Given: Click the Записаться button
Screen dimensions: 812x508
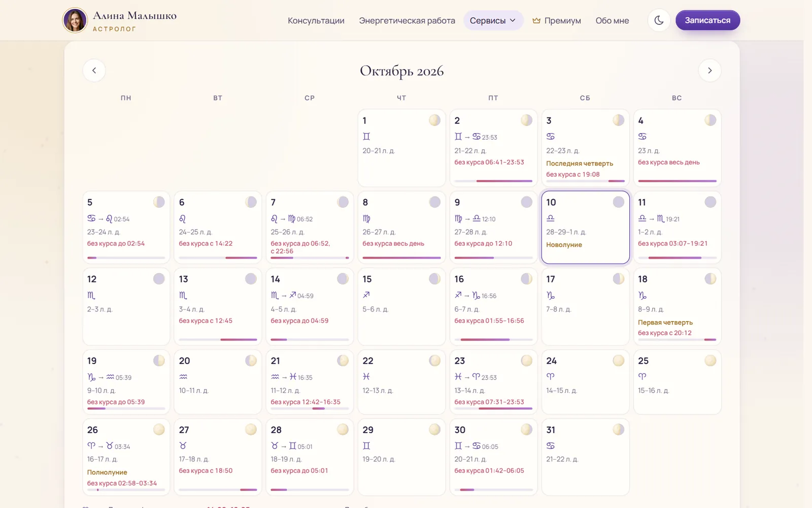Looking at the screenshot, I should click(x=707, y=20).
